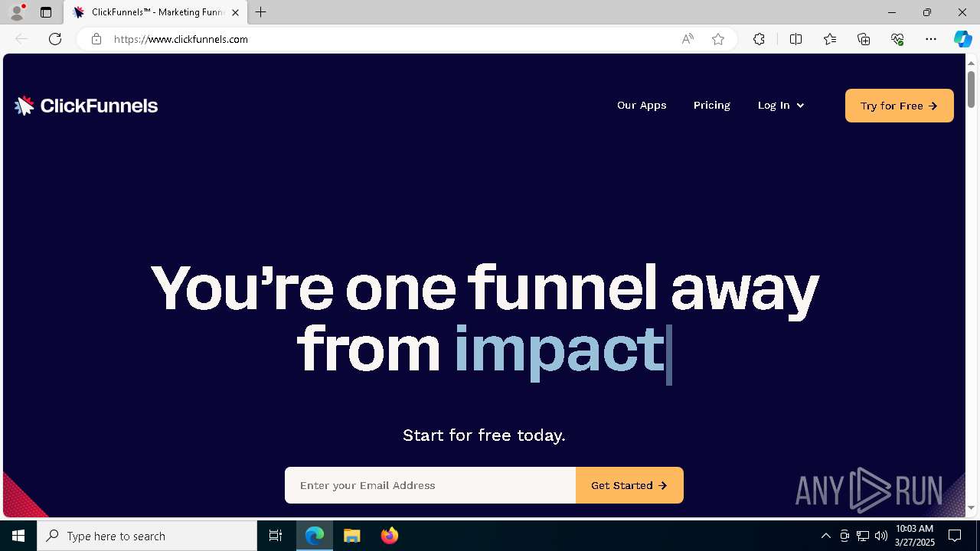Open the Windows Start menu
Image resolution: width=980 pixels, height=551 pixels.
(x=18, y=536)
